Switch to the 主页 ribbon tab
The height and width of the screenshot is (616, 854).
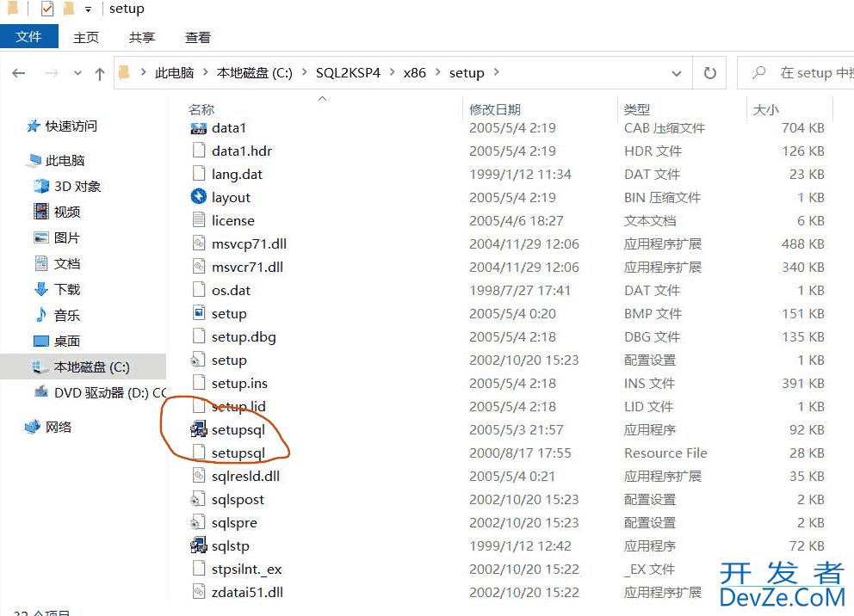(86, 38)
